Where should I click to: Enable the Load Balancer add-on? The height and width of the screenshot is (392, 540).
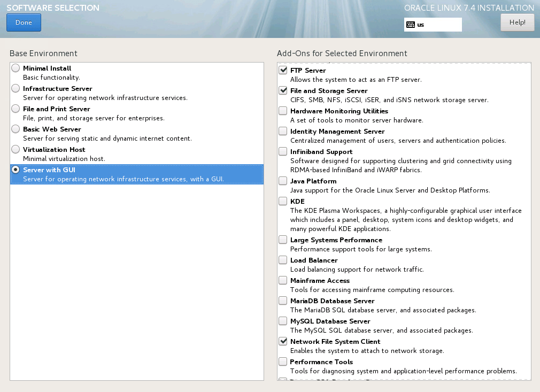coord(282,260)
